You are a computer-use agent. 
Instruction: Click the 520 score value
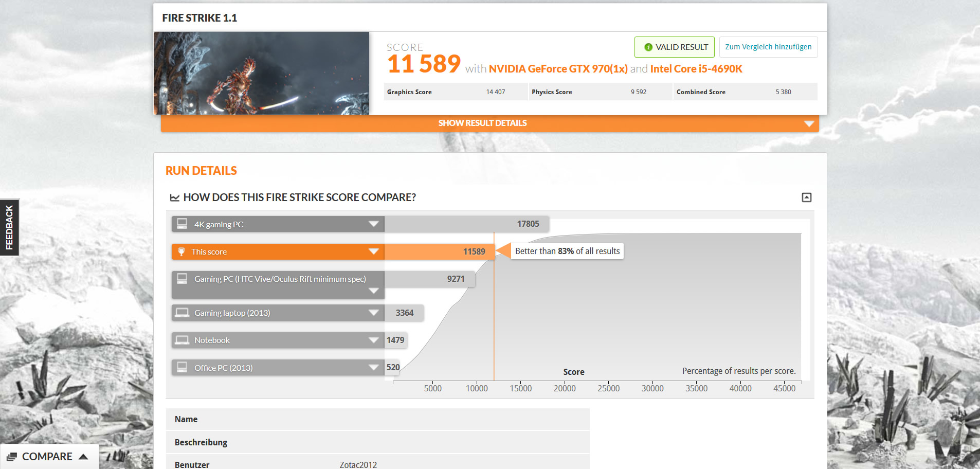point(393,367)
